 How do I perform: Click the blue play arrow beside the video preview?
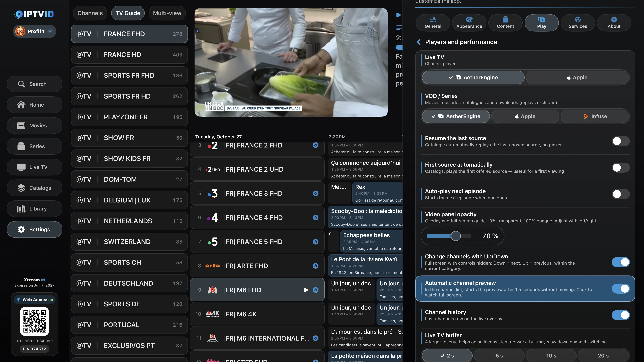coord(398,15)
